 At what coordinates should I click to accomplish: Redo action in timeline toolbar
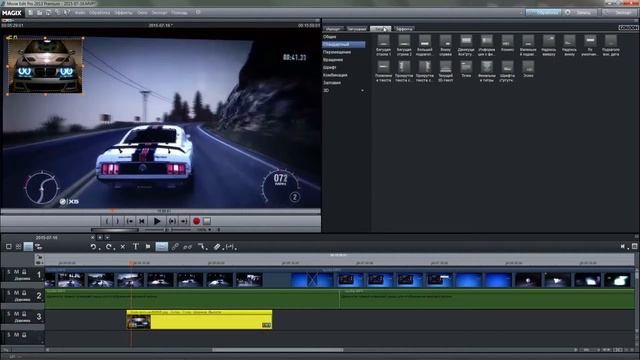(x=108, y=247)
